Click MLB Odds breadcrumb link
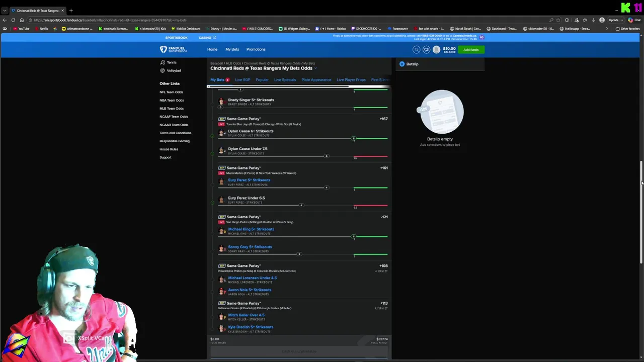Viewport: 644px width, 362px height. [233, 63]
